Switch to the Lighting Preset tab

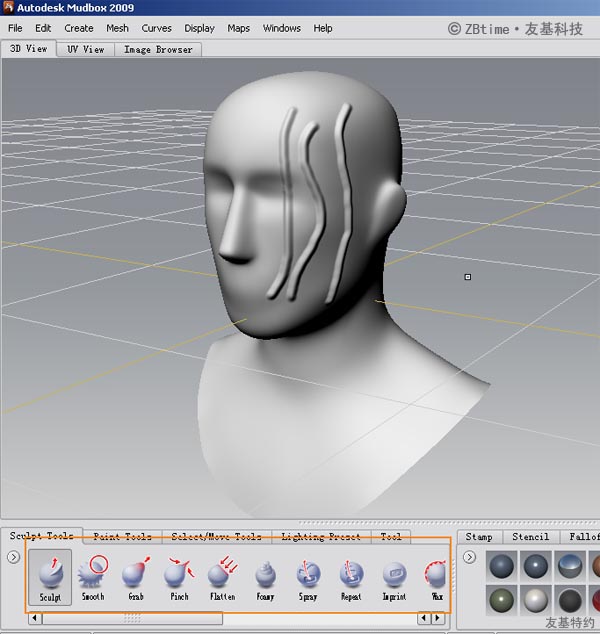pyautogui.click(x=321, y=537)
